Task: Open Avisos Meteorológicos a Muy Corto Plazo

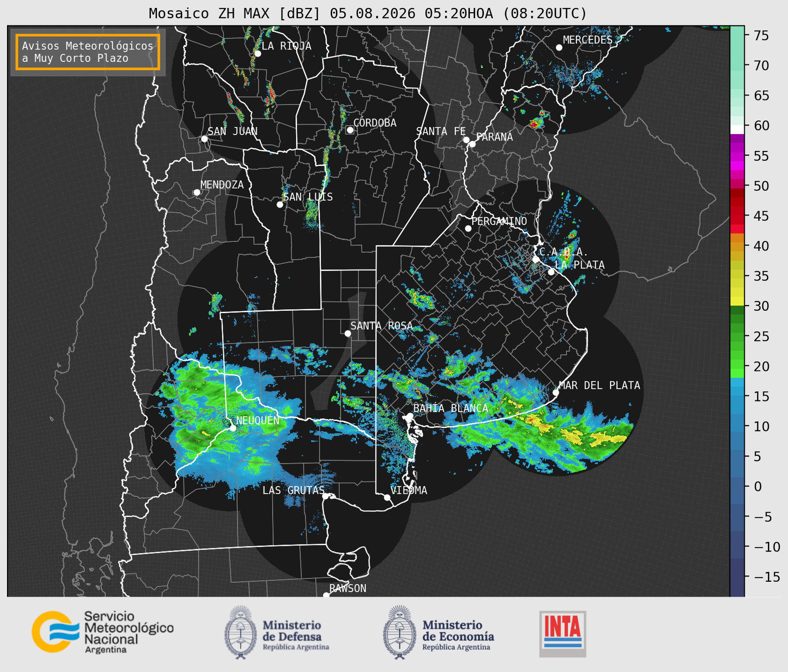Action: point(88,52)
